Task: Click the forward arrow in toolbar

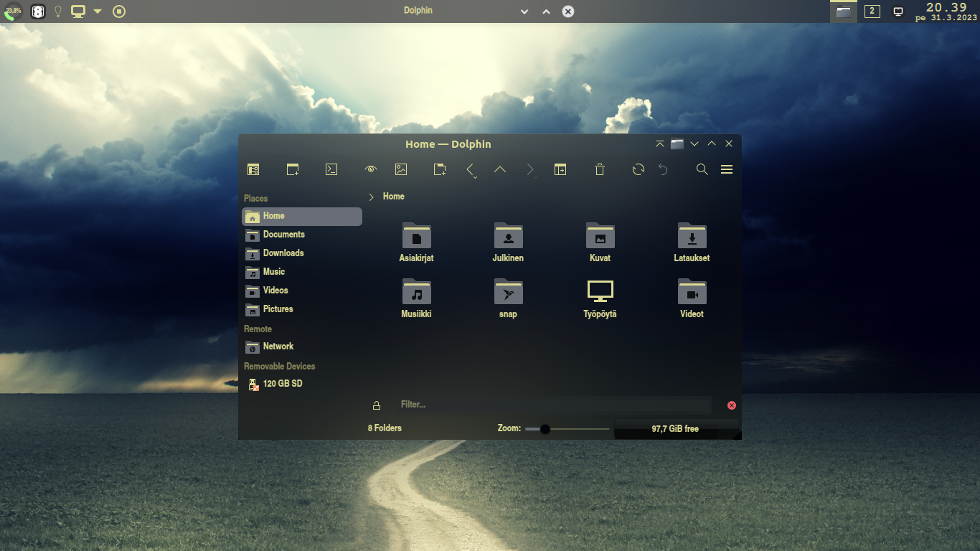Action: [530, 170]
